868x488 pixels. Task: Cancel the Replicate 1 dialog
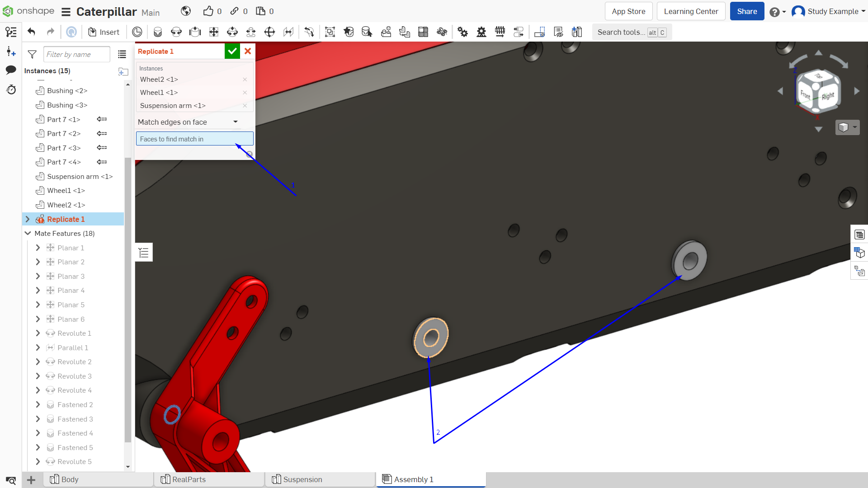pos(248,51)
